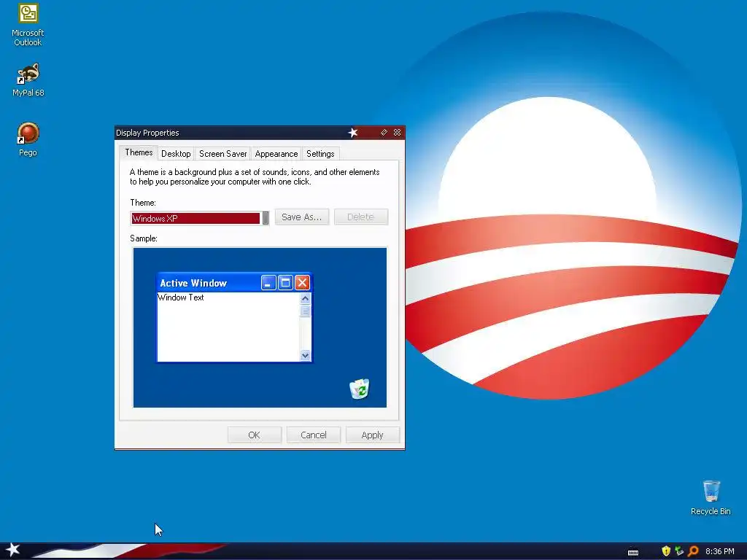Open the Settings tab

click(x=320, y=154)
